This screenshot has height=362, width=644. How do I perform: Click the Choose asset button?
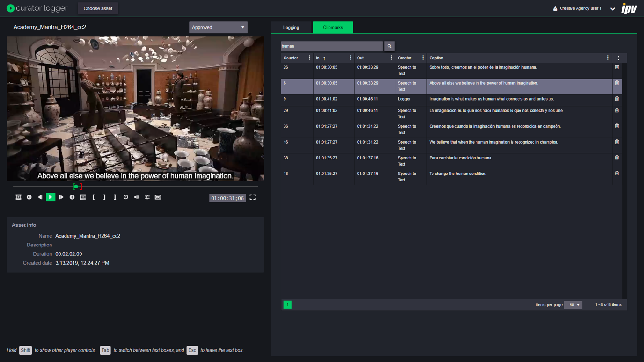98,8
